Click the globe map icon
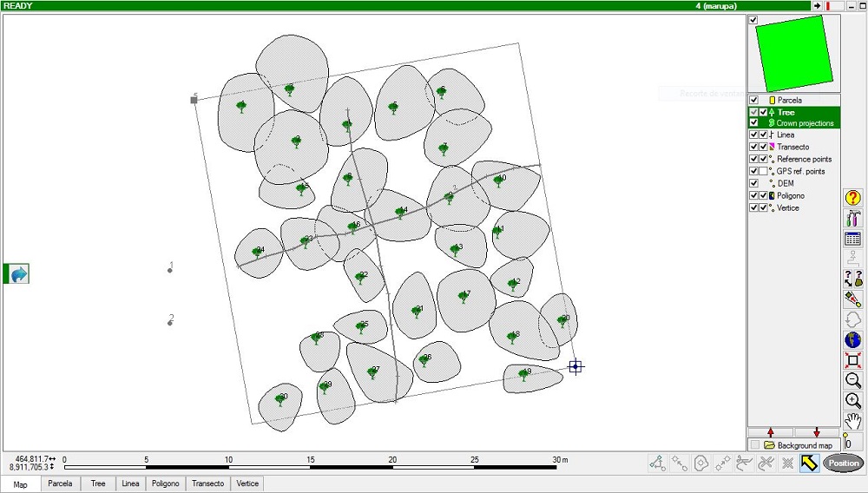The image size is (868, 493). (x=853, y=339)
